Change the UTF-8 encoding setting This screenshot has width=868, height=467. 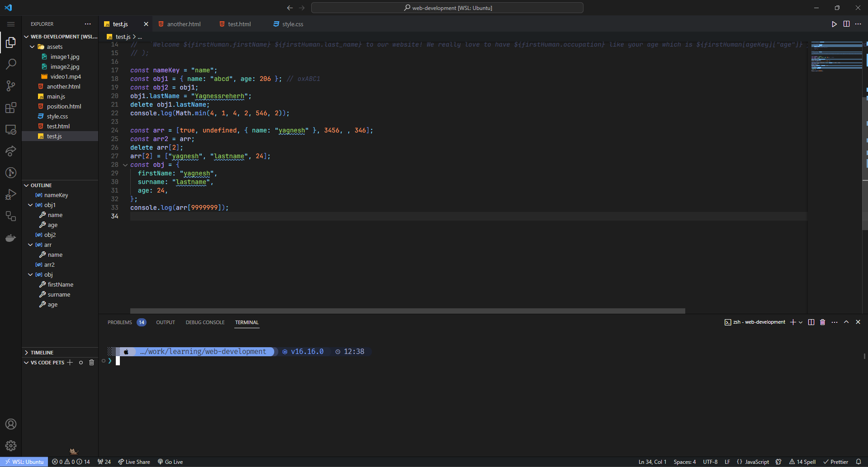[710, 462]
